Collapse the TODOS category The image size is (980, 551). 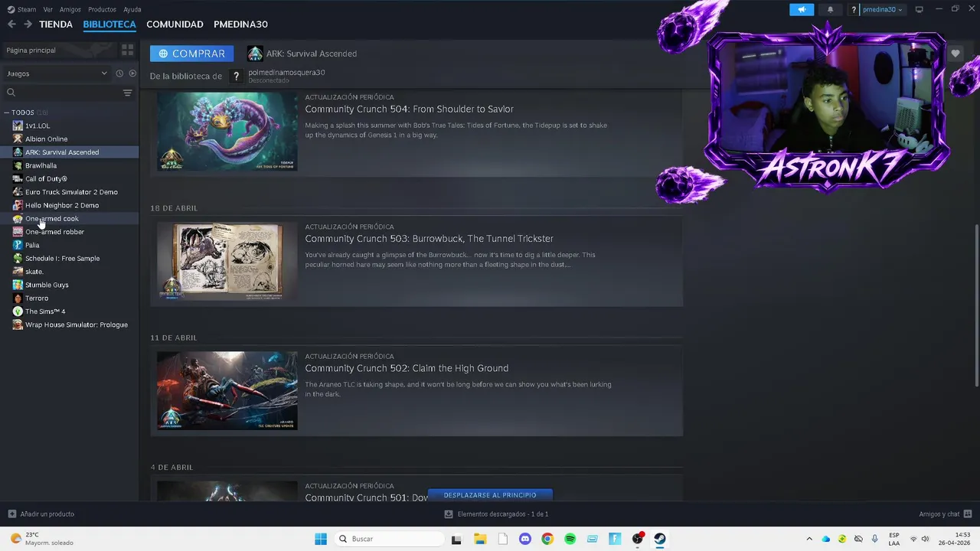(x=7, y=112)
